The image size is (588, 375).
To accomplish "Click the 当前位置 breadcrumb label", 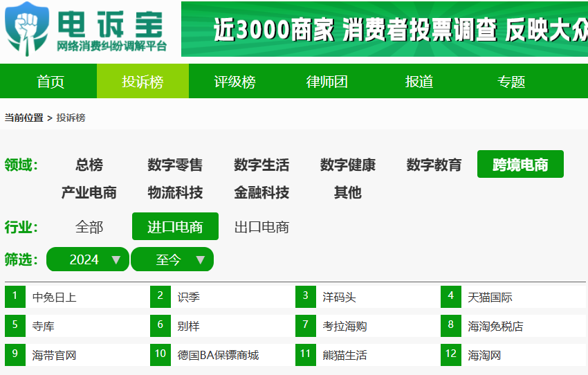I will coord(24,118).
